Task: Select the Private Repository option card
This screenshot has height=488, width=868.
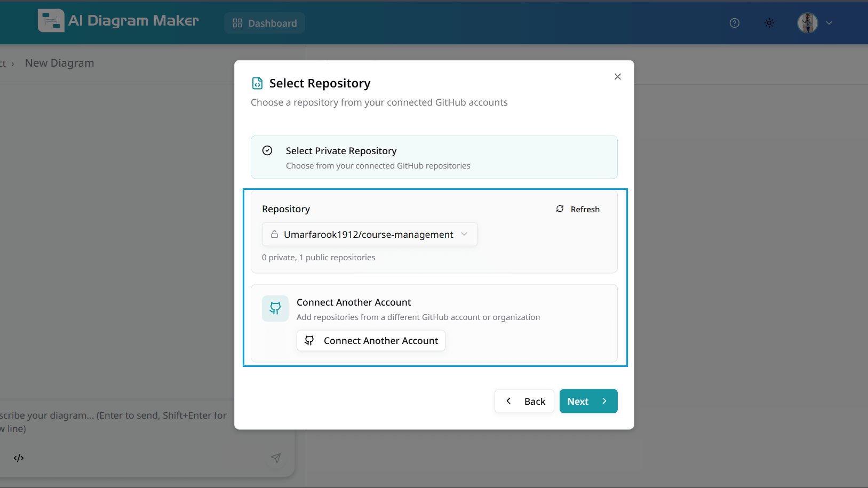Action: 434,157
